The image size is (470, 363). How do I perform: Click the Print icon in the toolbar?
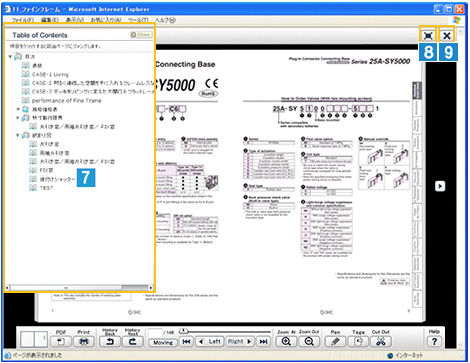(84, 342)
